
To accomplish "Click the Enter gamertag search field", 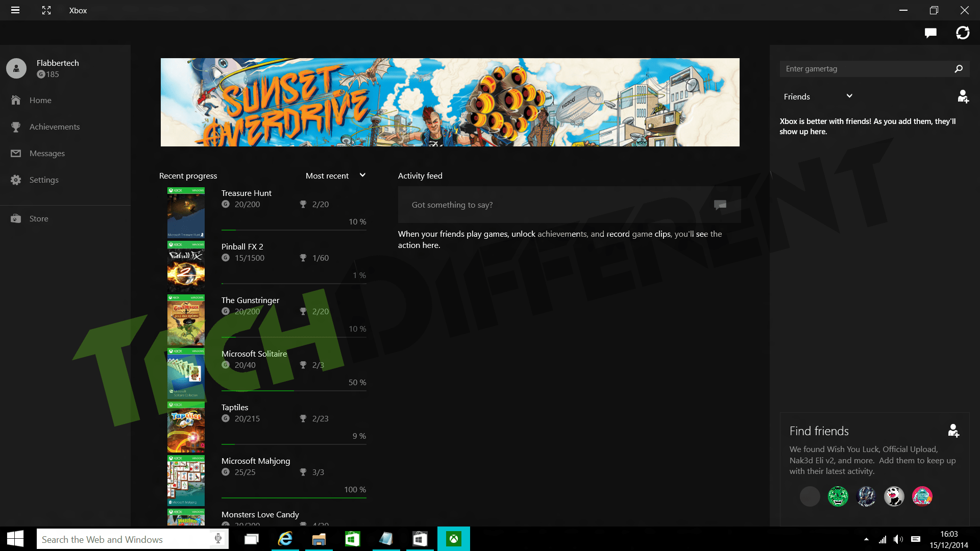I will click(866, 69).
